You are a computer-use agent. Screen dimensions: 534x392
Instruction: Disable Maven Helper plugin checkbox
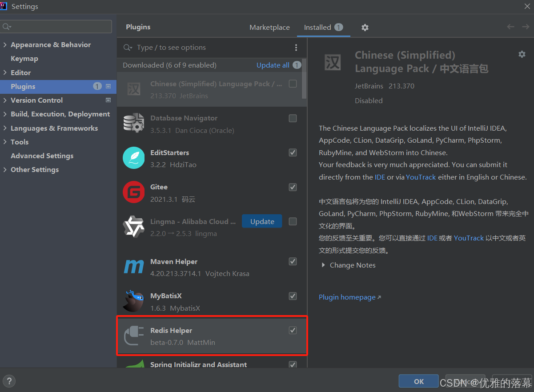pos(293,261)
